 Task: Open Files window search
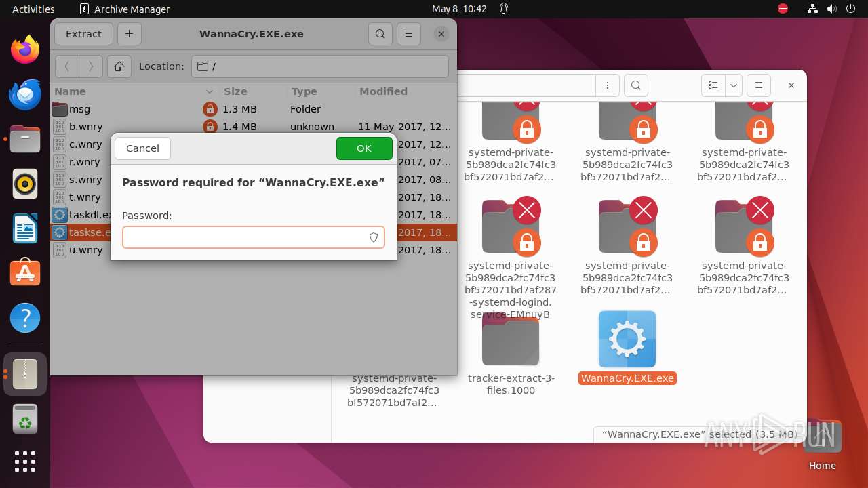[x=635, y=85]
